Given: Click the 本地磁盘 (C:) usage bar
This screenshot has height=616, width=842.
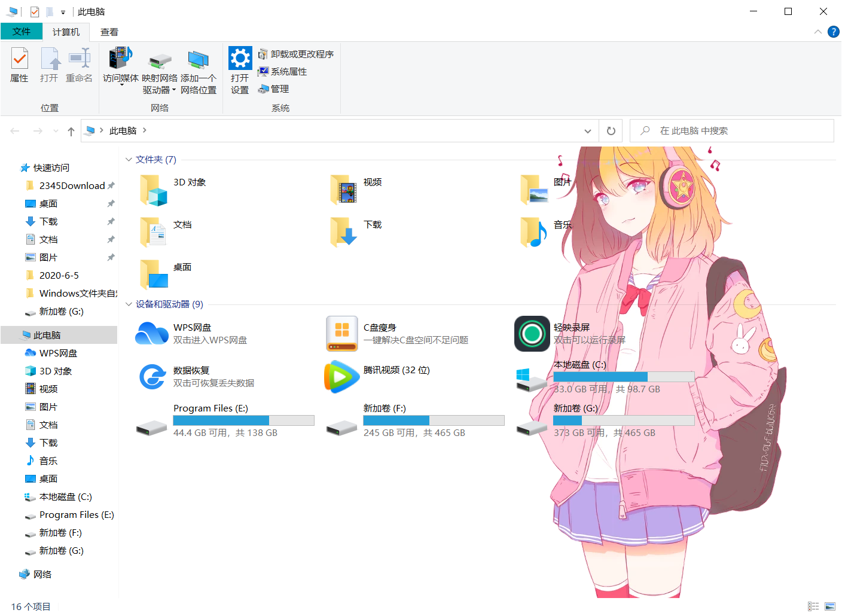Looking at the screenshot, I should [x=623, y=376].
